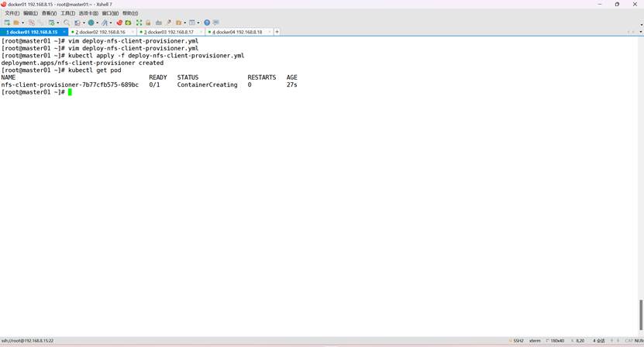Click the session properties icon

click(51, 22)
